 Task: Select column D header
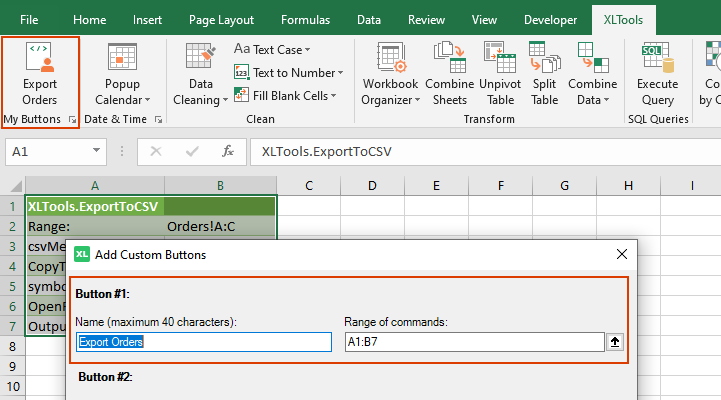372,186
